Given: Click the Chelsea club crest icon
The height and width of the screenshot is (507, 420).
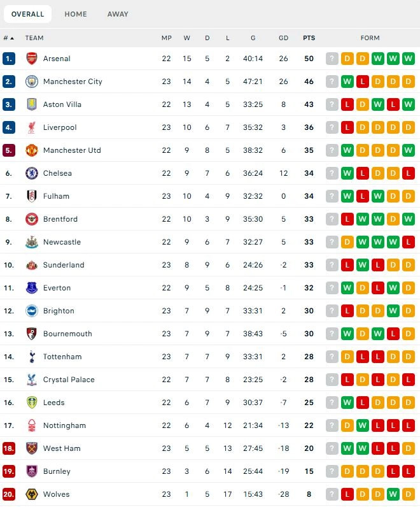Looking at the screenshot, I should 32,173.
